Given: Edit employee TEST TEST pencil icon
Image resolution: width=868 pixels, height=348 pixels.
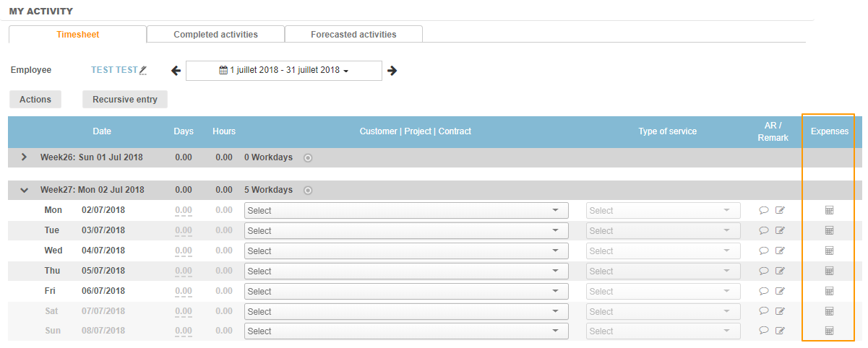Looking at the screenshot, I should pyautogui.click(x=143, y=70).
